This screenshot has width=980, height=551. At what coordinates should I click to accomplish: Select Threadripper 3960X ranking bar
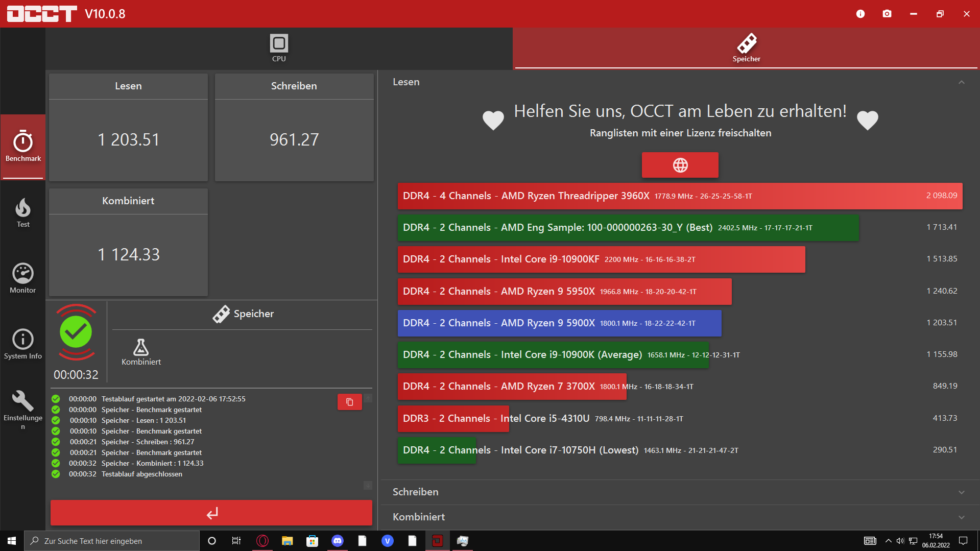coord(680,196)
